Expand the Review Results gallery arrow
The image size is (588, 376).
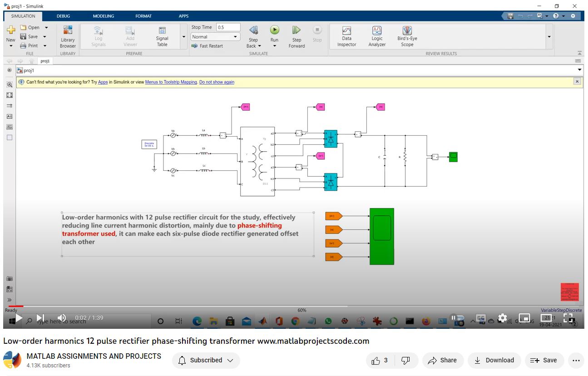[549, 37]
